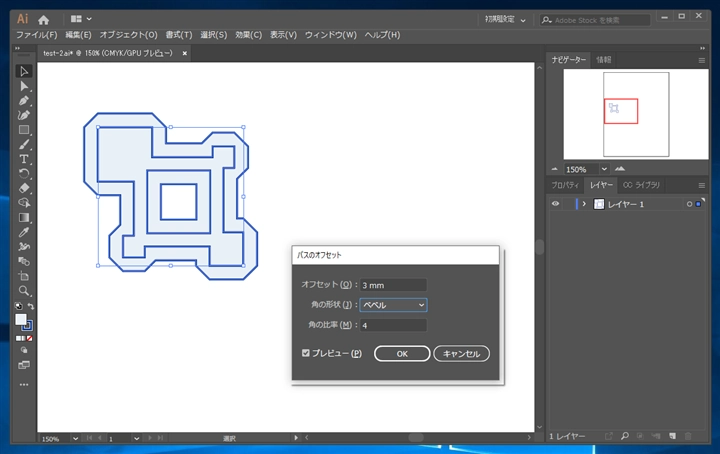The width and height of the screenshot is (720, 454).
Task: Click キャンセル in the offset dialog
Action: tap(461, 353)
